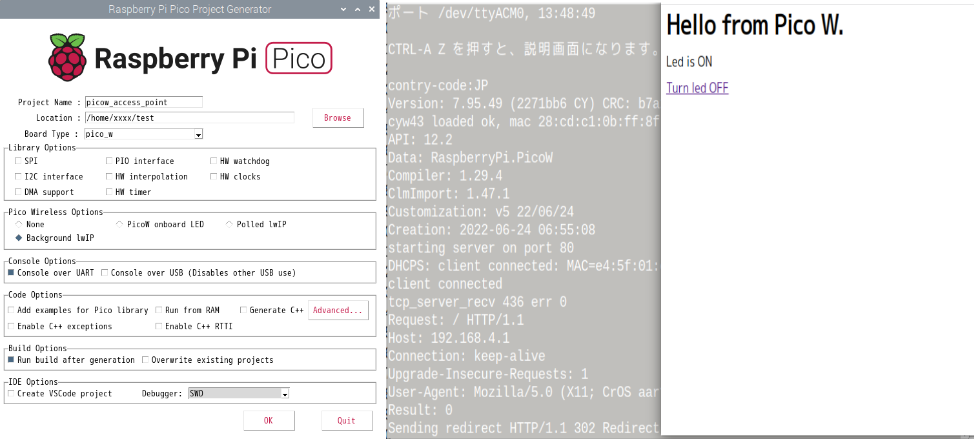Click 'client connected' terminal line
This screenshot has width=980, height=439.
coord(445,284)
